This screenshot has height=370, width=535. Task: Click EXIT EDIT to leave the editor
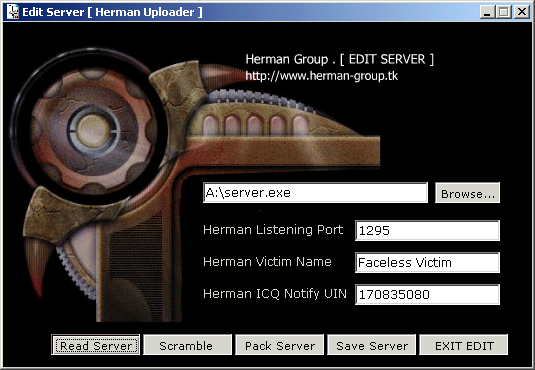tap(464, 345)
